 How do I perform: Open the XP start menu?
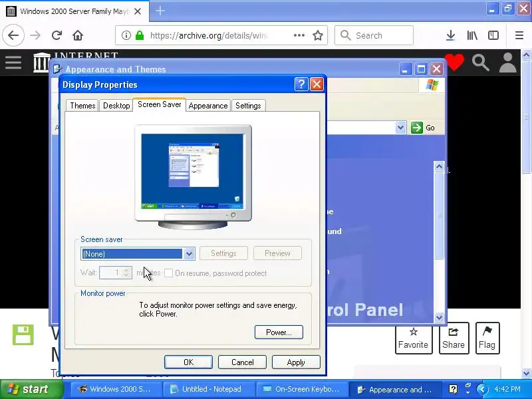coord(31,389)
